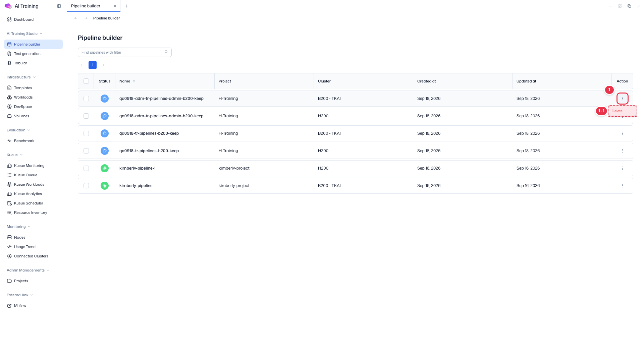Collapse the AI Training Studio section
The height and width of the screenshot is (362, 644).
click(x=24, y=34)
